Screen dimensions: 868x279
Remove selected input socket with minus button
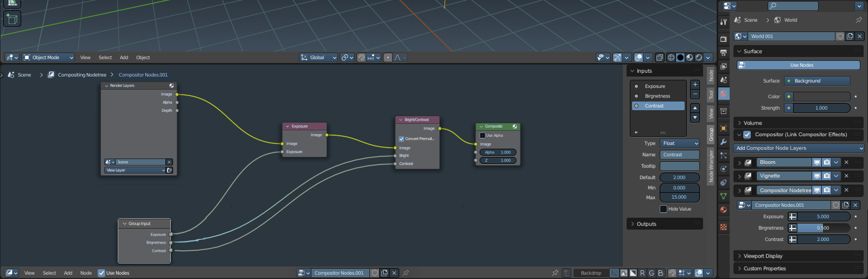click(695, 94)
